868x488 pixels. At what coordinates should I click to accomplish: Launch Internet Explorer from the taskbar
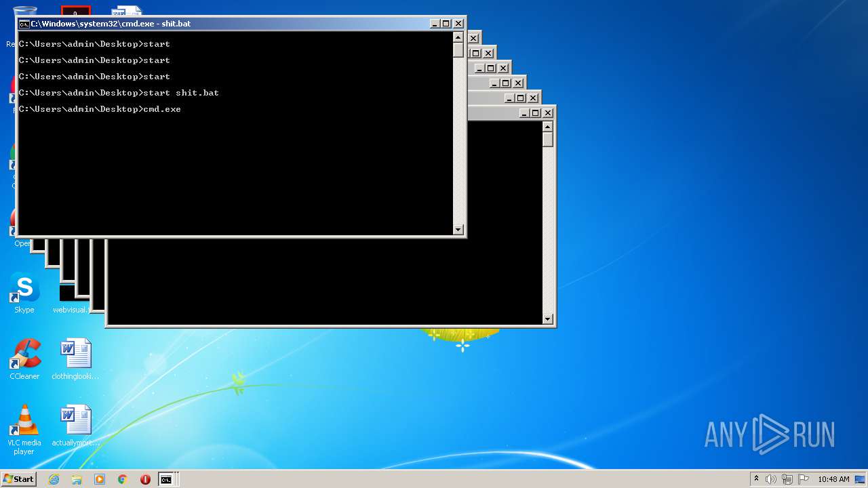click(54, 479)
